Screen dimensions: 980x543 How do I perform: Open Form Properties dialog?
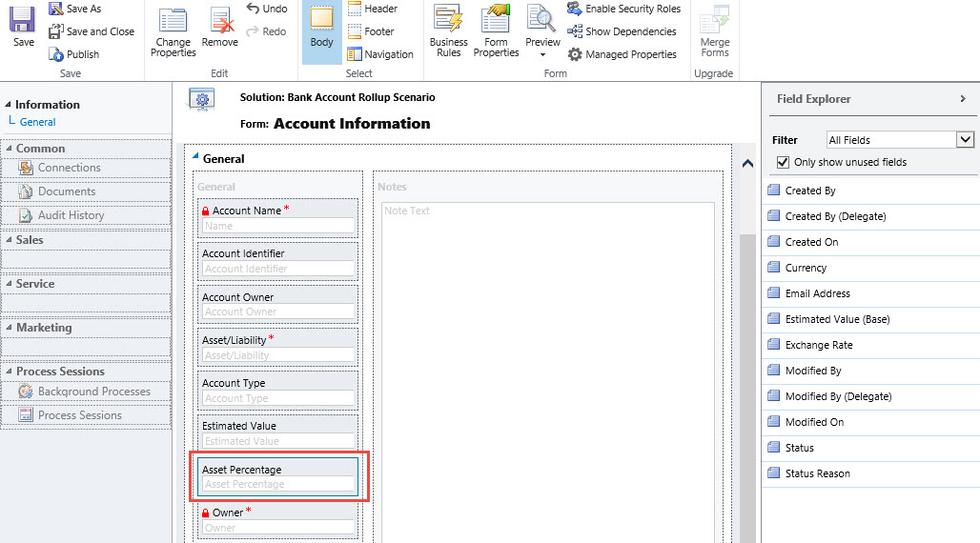(496, 30)
